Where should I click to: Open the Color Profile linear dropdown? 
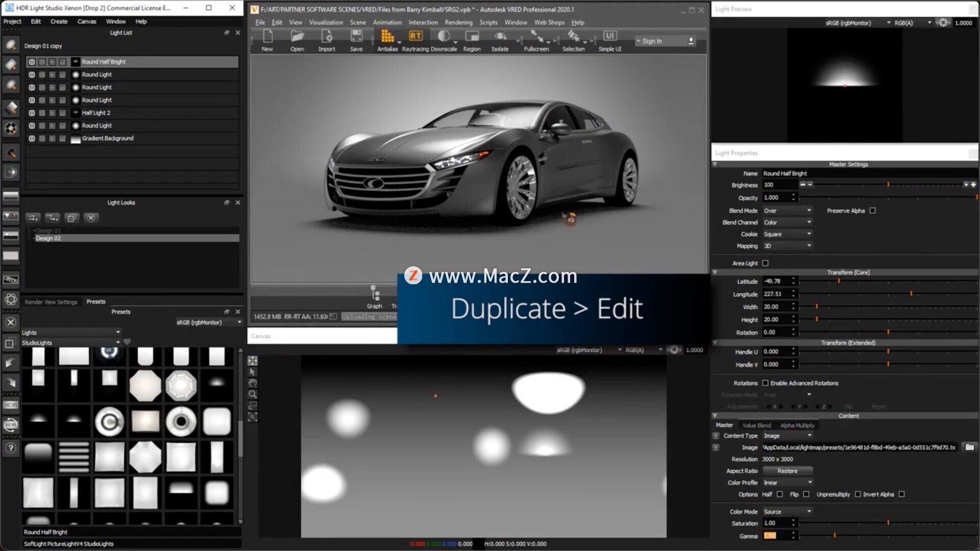click(787, 483)
